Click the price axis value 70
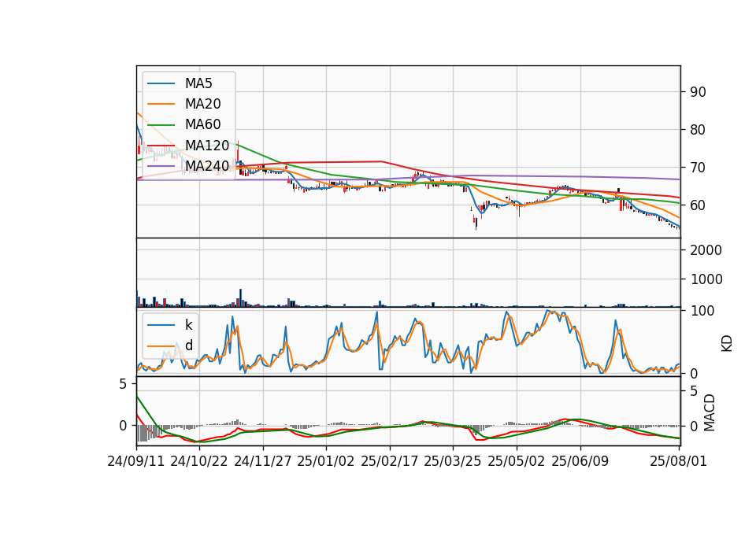The width and height of the screenshot is (756, 543). point(698,168)
